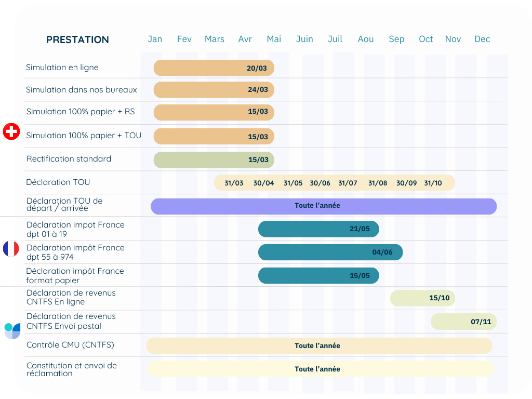Click the 15/10 CNTFS En ligne bar
This screenshot has width=532, height=399.
click(423, 298)
